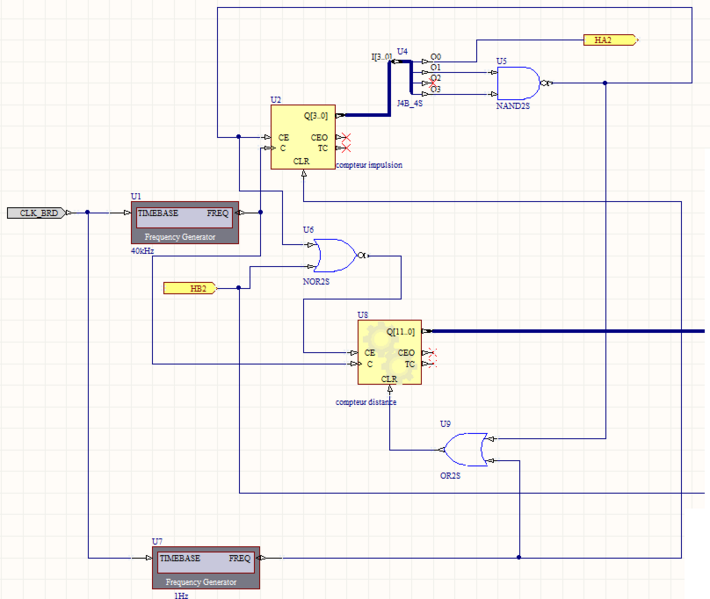
Task: Click the NOR2S gate symbol U6
Action: 333,256
